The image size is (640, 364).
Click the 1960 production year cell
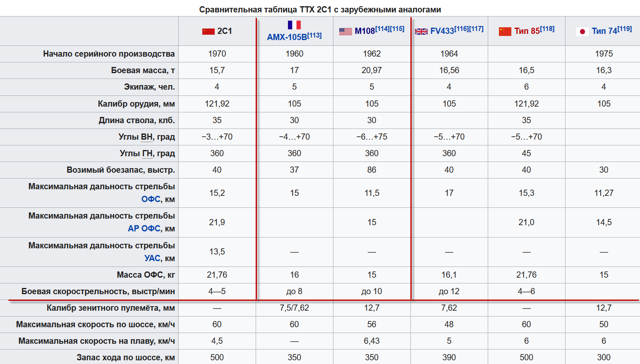[295, 54]
